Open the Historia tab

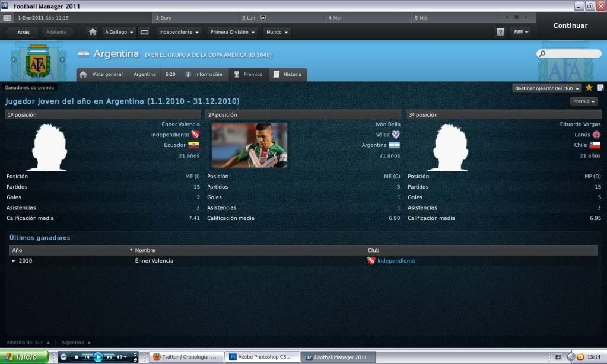pos(288,74)
